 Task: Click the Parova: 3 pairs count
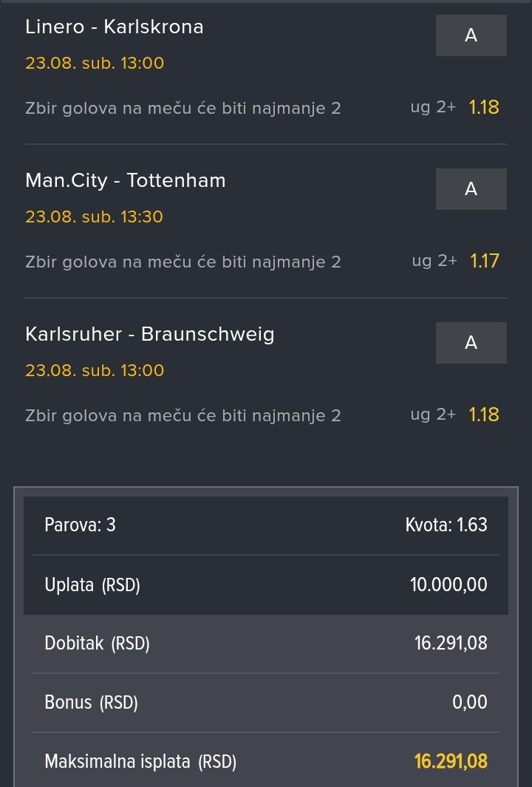[80, 525]
